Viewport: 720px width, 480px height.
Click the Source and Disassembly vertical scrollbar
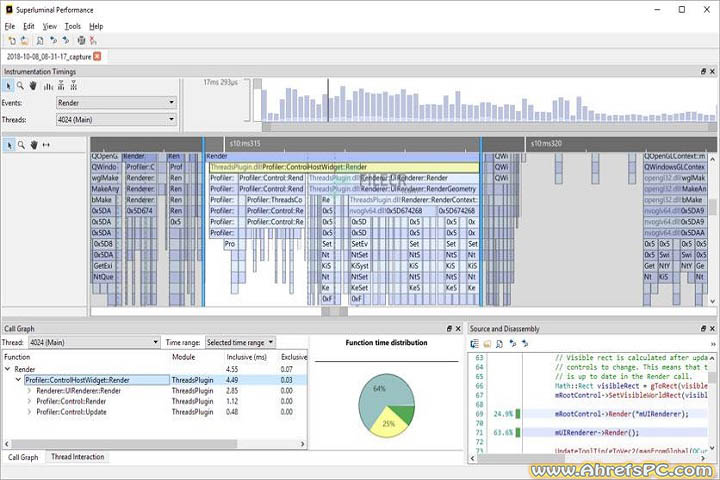pyautogui.click(x=712, y=378)
